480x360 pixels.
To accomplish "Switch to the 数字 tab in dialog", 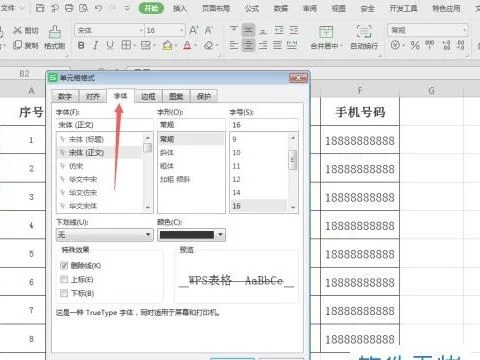I will [65, 96].
